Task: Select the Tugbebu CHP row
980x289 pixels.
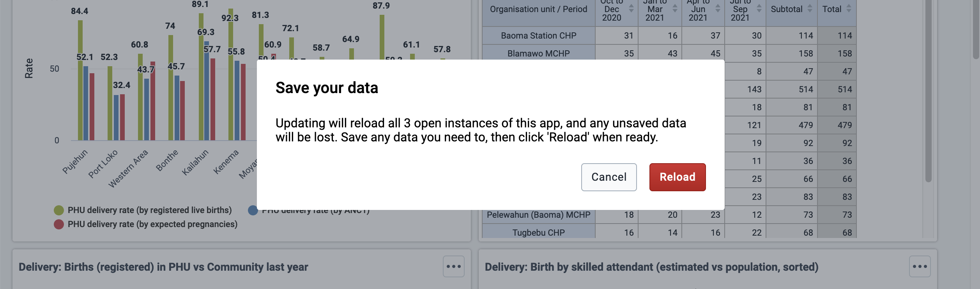Action: pyautogui.click(x=538, y=233)
